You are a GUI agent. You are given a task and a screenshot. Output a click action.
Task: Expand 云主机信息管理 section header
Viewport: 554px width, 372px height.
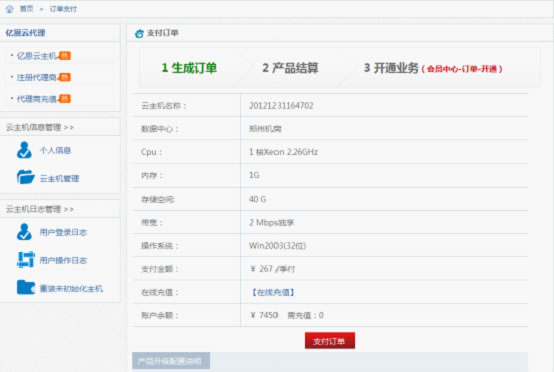click(40, 127)
